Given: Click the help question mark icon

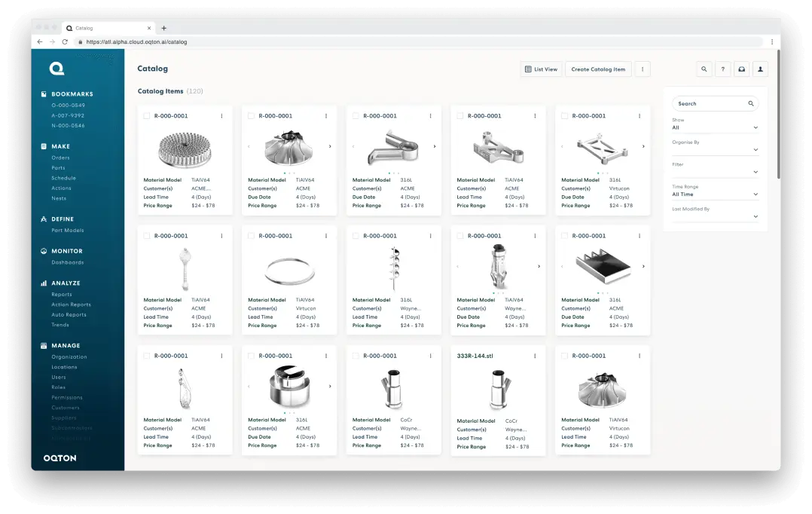Looking at the screenshot, I should (x=722, y=69).
